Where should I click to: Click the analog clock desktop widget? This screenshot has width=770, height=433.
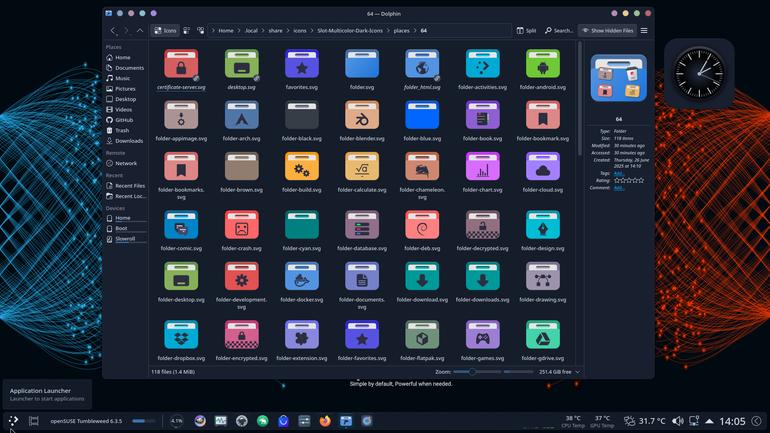[699, 73]
